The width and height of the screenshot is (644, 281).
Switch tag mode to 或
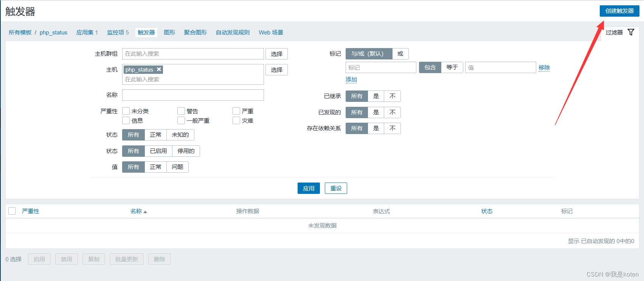point(400,54)
